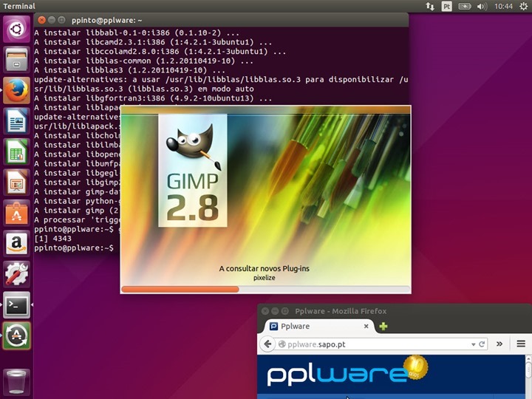
Task: Launch Firefox from the Unity launcher
Action: coord(16,90)
